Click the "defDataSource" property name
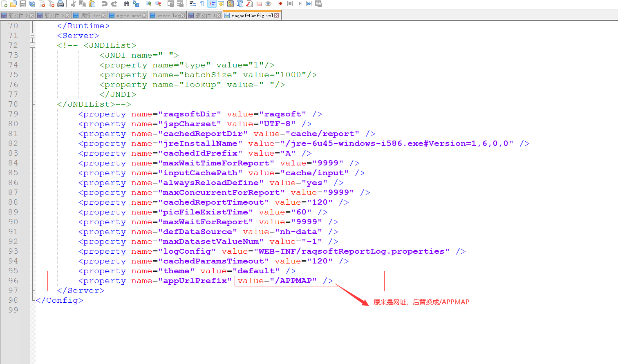The image size is (618, 364). (198, 232)
